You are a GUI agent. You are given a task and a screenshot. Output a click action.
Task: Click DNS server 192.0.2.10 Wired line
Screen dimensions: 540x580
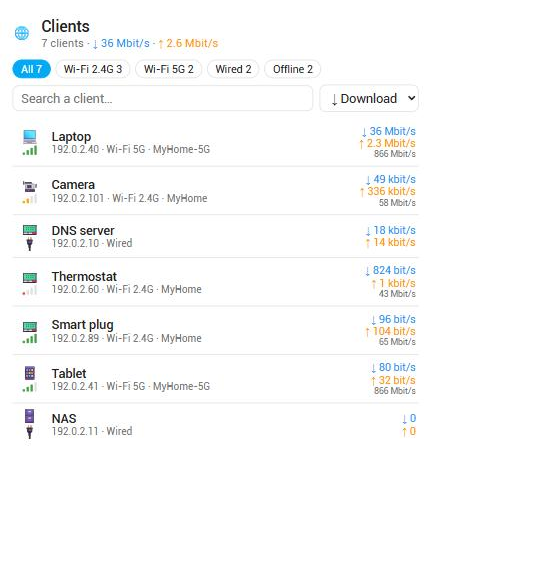(92, 243)
